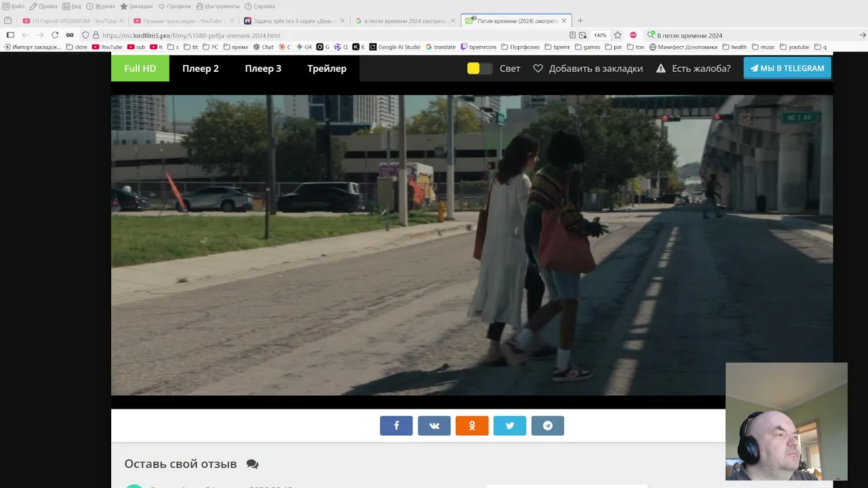
Task: Close the Петля времени (2024) tab
Action: coord(564,21)
